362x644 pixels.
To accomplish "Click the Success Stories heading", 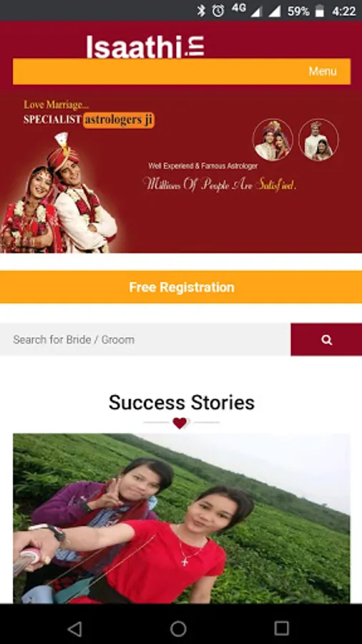I will (182, 402).
